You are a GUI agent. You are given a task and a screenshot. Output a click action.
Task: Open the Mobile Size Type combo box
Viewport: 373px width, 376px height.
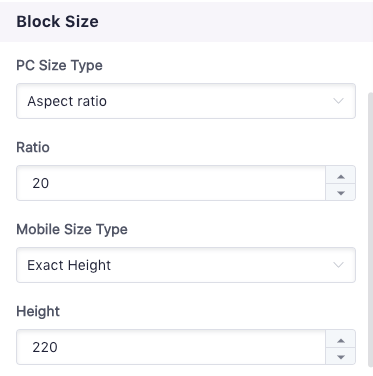point(186,265)
